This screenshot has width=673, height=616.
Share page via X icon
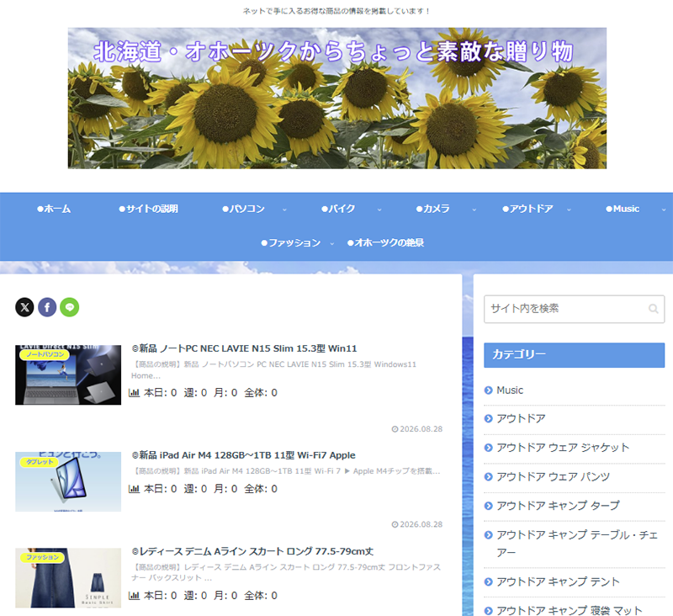coord(24,307)
